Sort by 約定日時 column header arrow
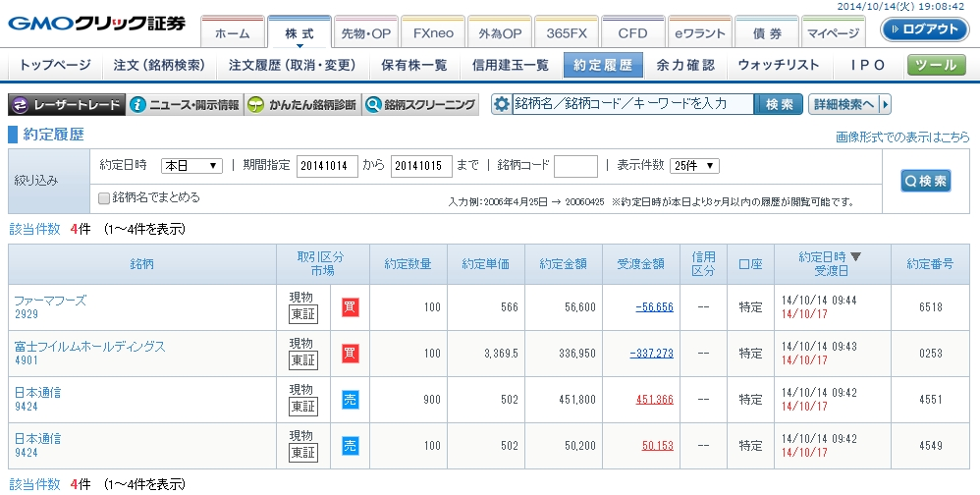The image size is (980, 495). (x=855, y=257)
